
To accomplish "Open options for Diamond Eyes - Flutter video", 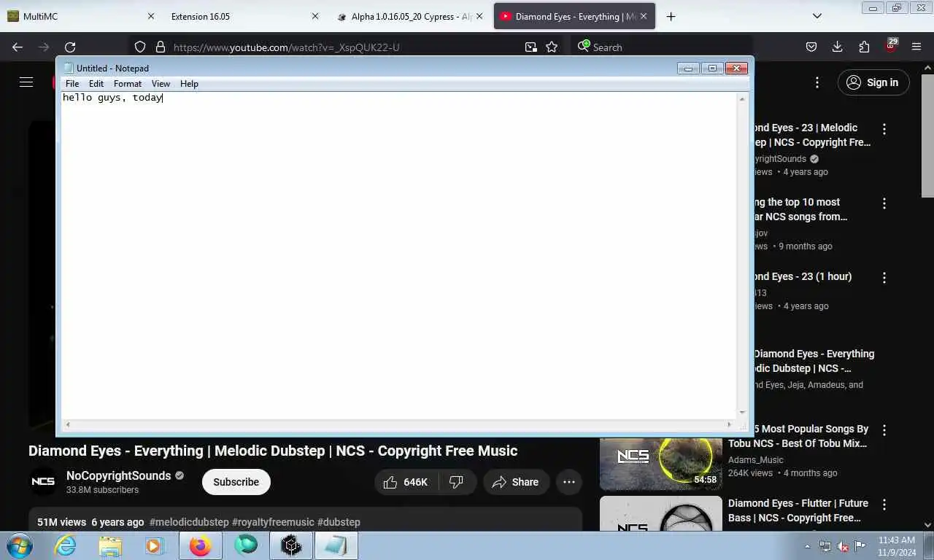I will coord(884,505).
